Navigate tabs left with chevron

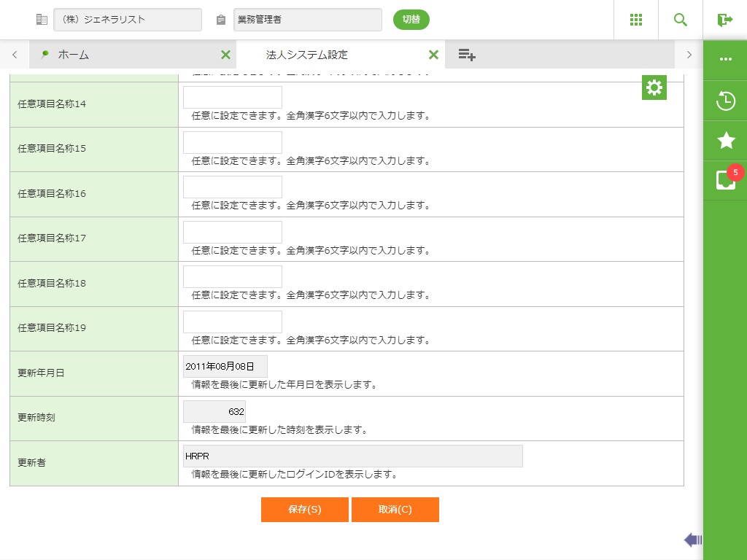click(15, 55)
